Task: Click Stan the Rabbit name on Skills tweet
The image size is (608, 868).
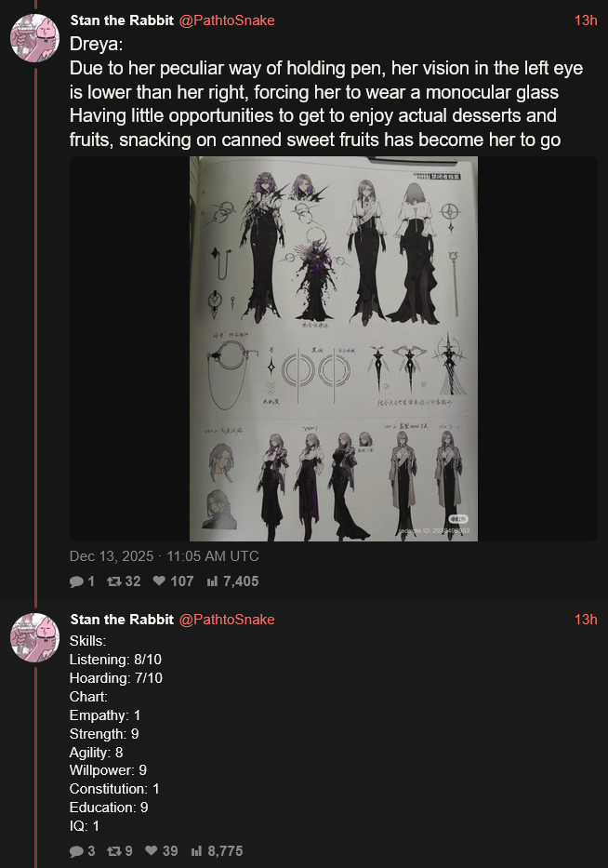Action: tap(122, 620)
